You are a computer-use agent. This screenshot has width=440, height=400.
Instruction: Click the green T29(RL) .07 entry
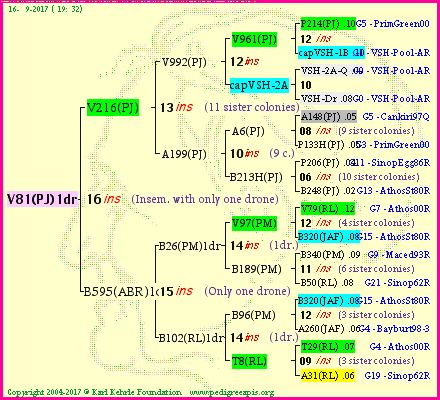click(x=328, y=347)
